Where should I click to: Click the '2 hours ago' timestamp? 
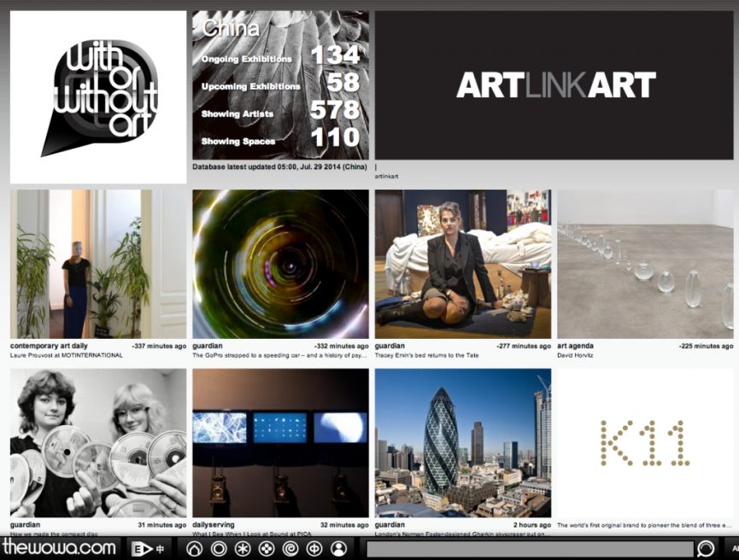point(532,525)
